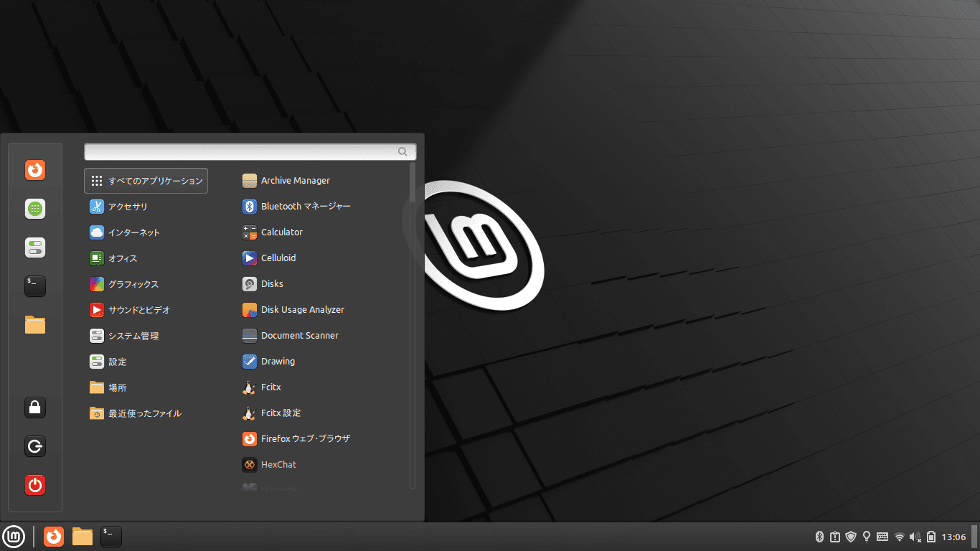Open Fcitx 設定

point(323,413)
